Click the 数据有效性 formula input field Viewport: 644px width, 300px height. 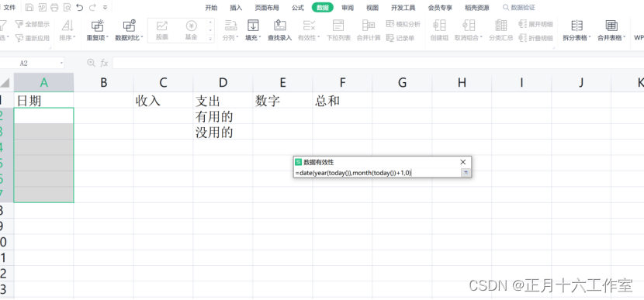(377, 173)
